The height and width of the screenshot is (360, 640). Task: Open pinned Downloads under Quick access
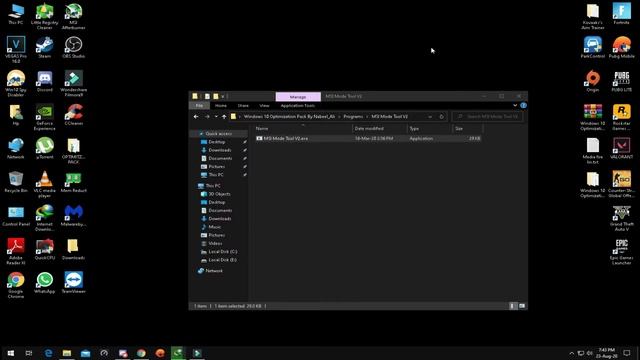(220, 150)
